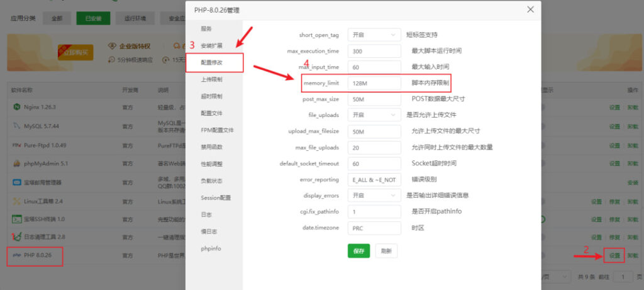Click the 宝塔邮局管理器 mail icon
This screenshot has width=644, height=290.
[x=16, y=182]
